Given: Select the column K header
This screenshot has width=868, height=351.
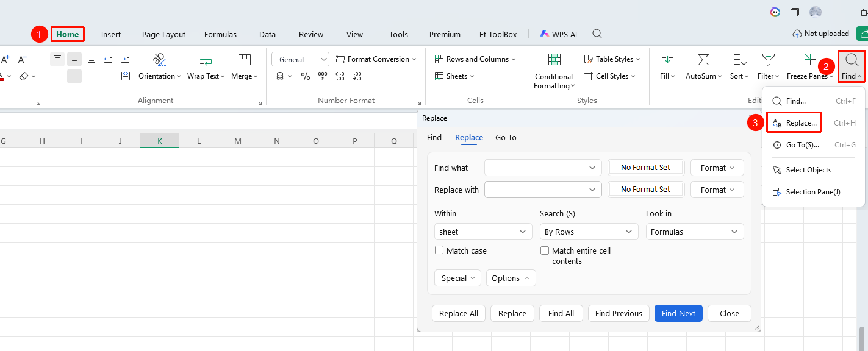Looking at the screenshot, I should [159, 141].
